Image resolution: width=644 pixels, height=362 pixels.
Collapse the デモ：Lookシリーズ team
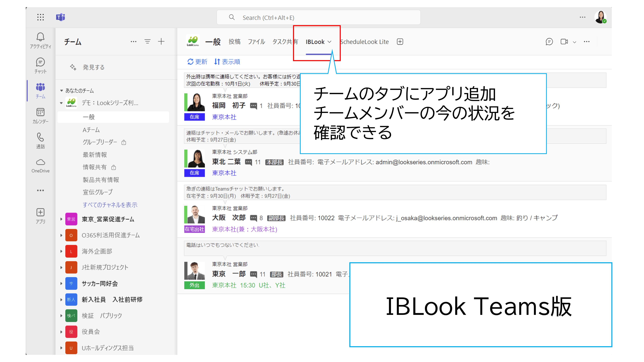click(x=62, y=103)
